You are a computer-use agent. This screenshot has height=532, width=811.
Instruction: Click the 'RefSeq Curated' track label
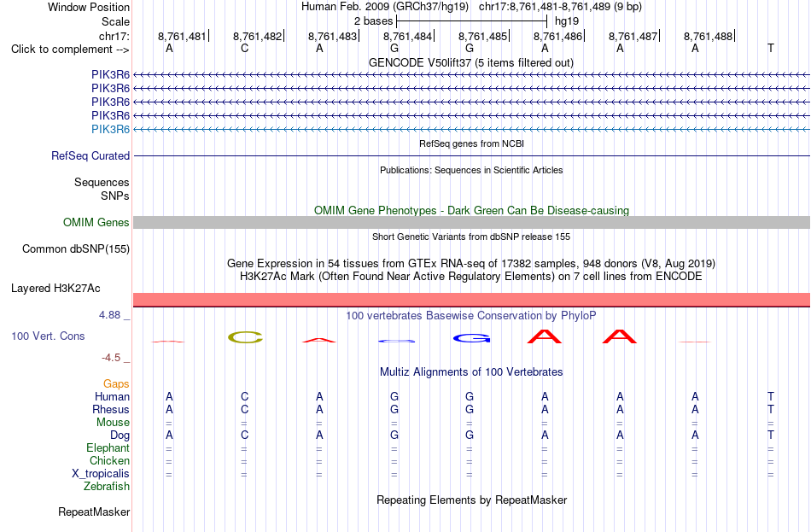pyautogui.click(x=90, y=155)
